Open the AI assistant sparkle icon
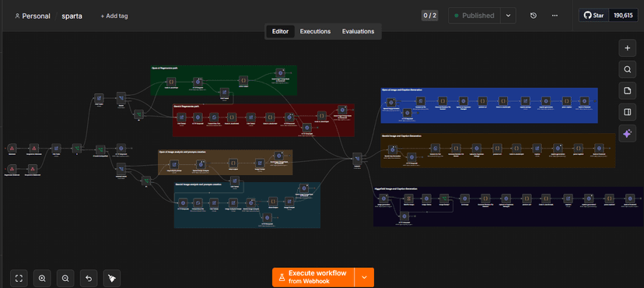This screenshot has height=288, width=644. point(627,134)
